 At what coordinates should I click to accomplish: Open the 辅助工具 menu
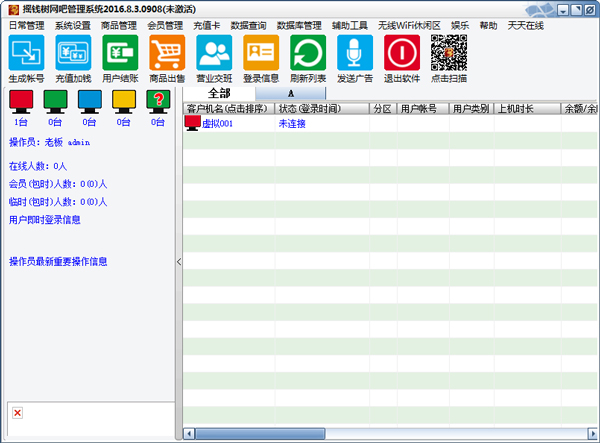point(350,26)
